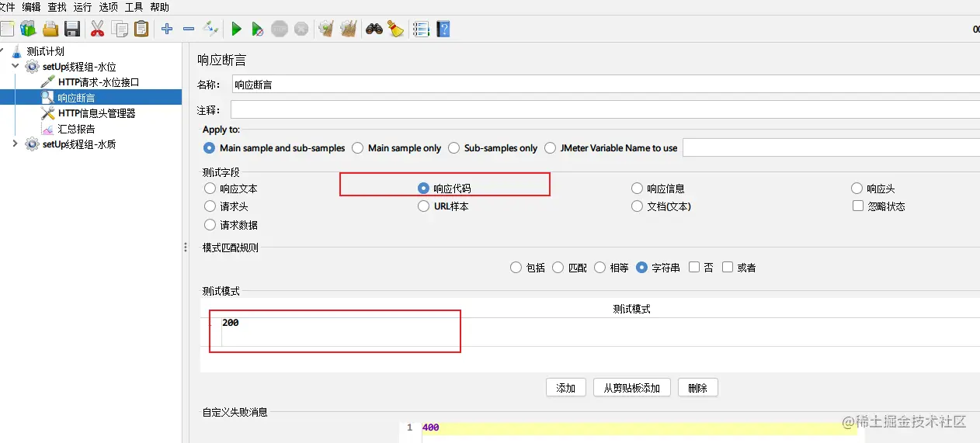Click the 注释 input field

tap(606, 110)
